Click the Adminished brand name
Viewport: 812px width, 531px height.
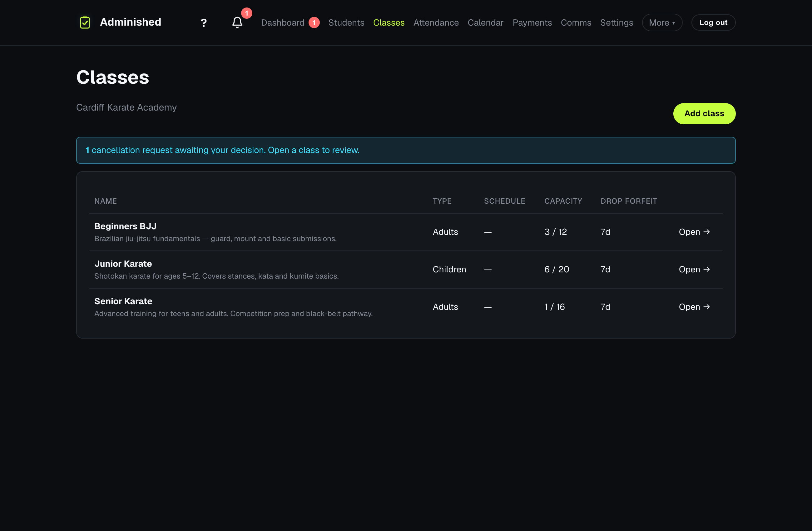pos(130,22)
